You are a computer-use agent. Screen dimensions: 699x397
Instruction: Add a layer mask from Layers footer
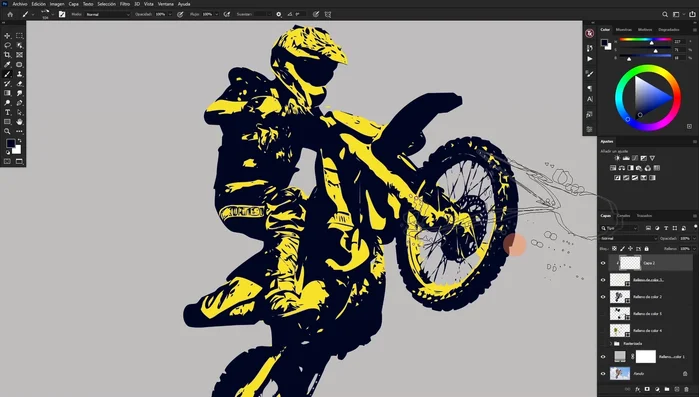[647, 389]
